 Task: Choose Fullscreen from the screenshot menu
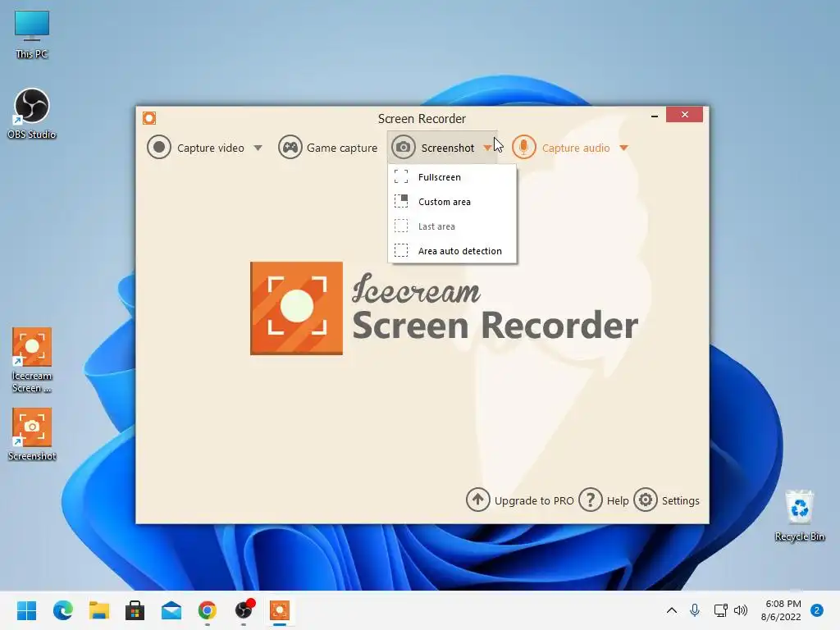point(452,177)
